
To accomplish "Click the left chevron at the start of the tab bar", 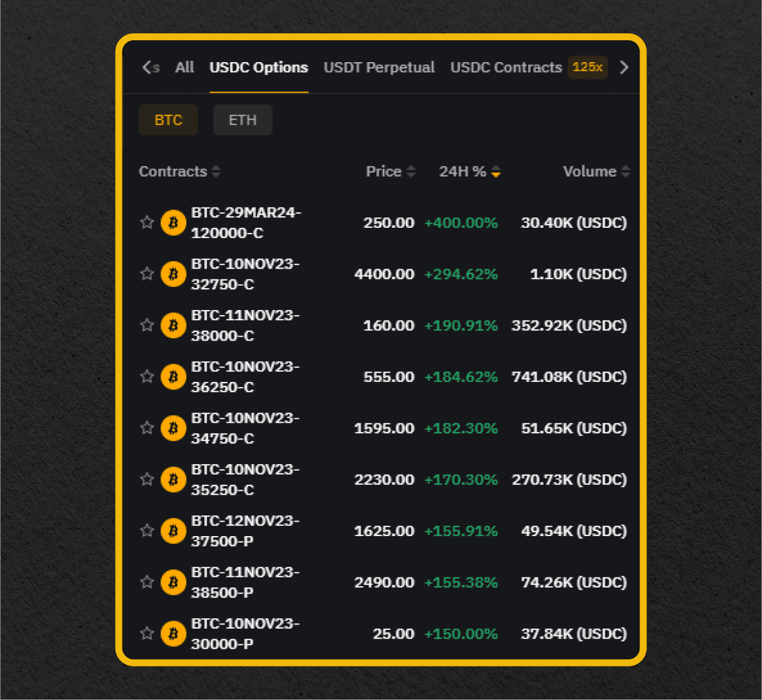I will (x=148, y=67).
